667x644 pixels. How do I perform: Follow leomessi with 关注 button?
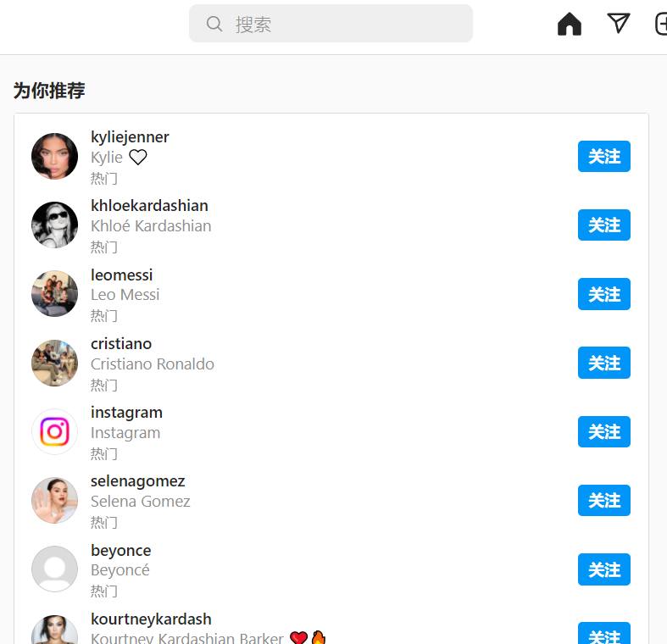603,294
